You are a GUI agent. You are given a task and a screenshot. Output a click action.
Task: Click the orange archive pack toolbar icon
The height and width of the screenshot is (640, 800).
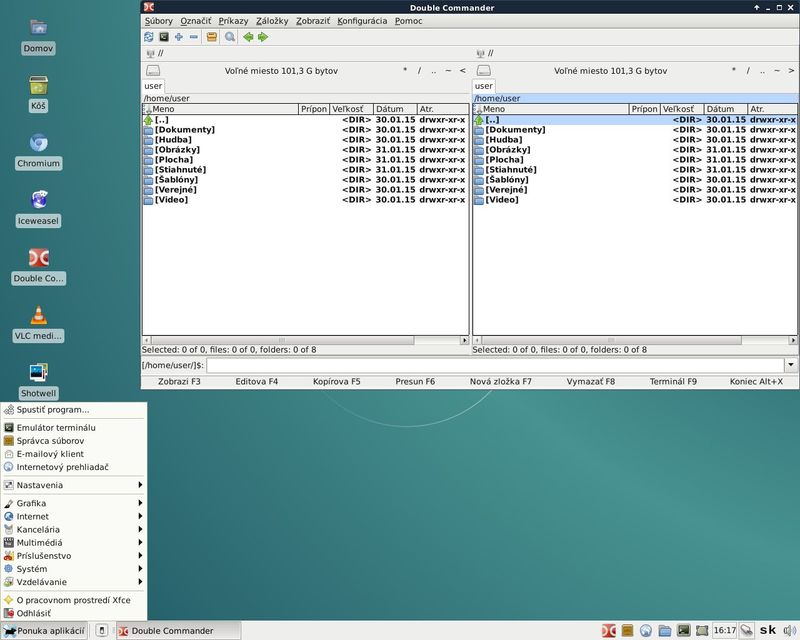tap(212, 37)
